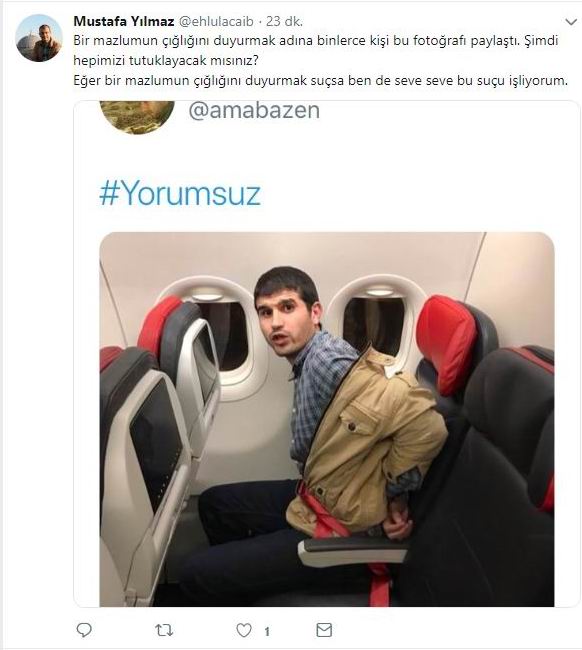
Task: Click the white area above #Yorumsuz
Action: click(x=327, y=155)
